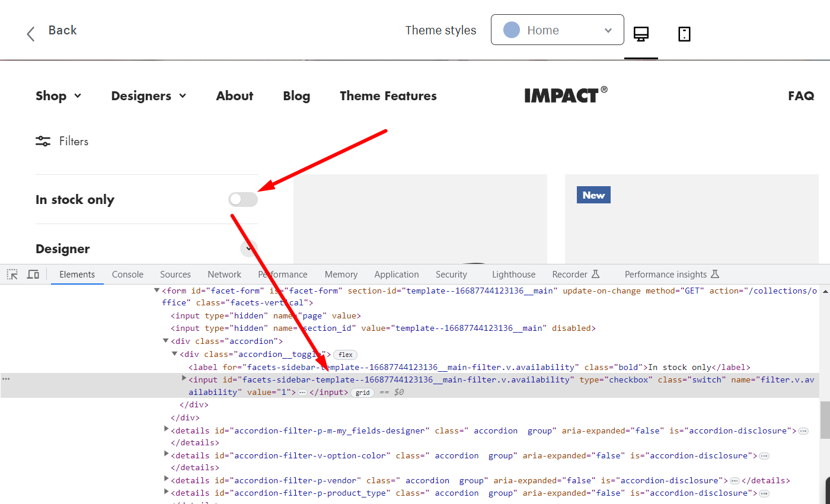
Task: Click the New badge on product card
Action: (593, 195)
